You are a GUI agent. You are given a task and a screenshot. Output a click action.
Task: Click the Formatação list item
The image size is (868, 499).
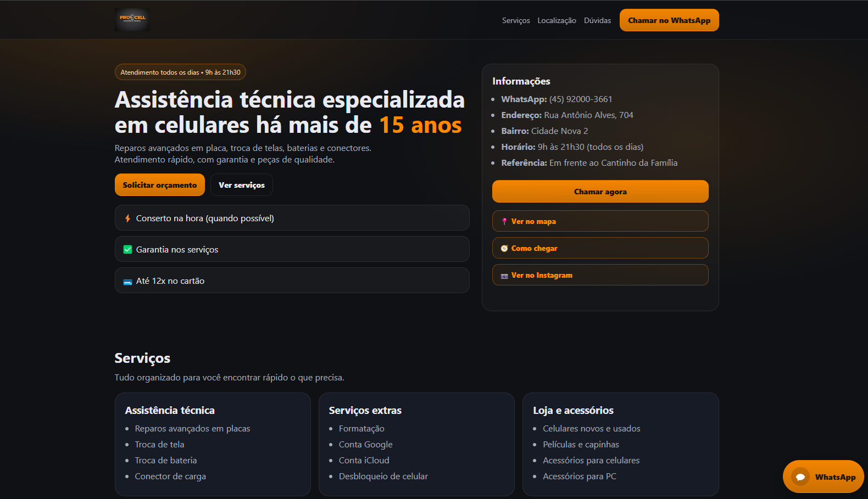click(361, 429)
